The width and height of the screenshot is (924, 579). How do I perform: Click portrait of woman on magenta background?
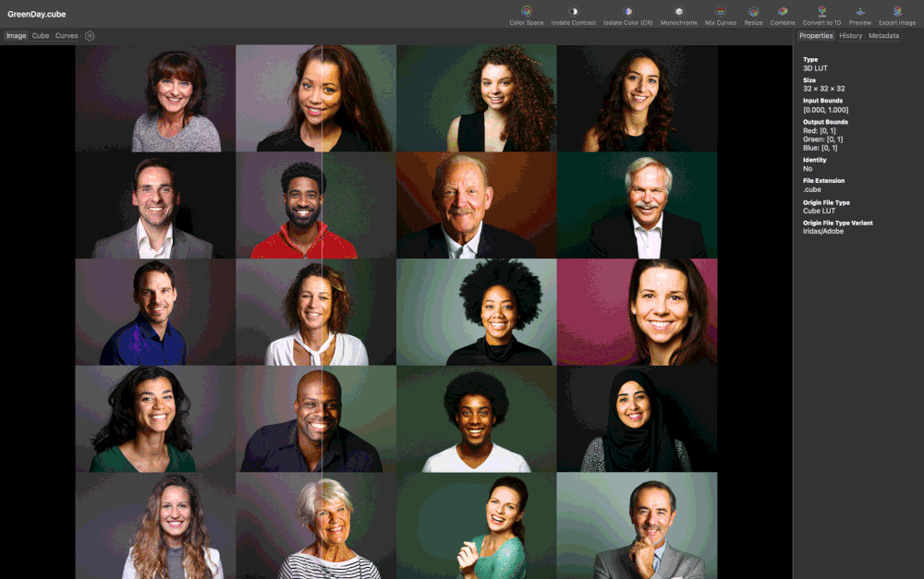click(637, 312)
